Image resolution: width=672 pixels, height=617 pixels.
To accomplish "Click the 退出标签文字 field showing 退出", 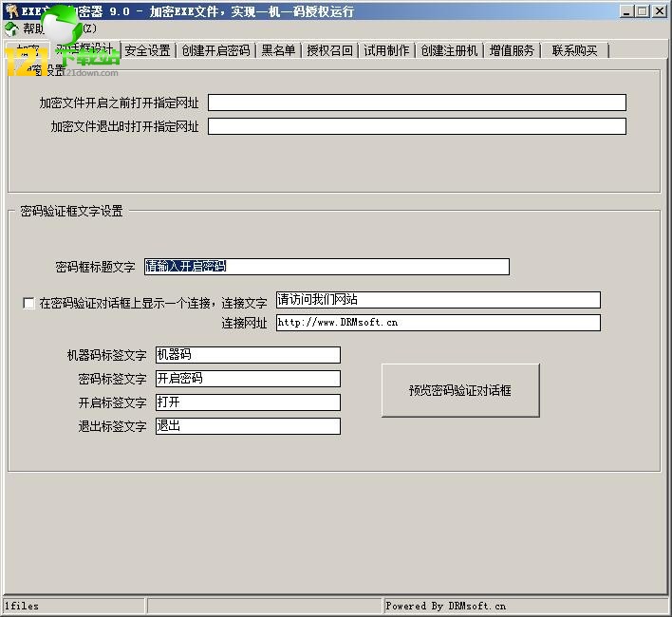I will (248, 426).
